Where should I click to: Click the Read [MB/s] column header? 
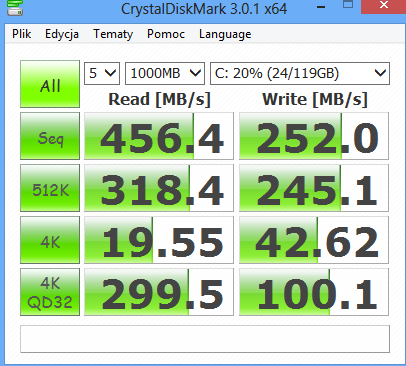tap(159, 99)
